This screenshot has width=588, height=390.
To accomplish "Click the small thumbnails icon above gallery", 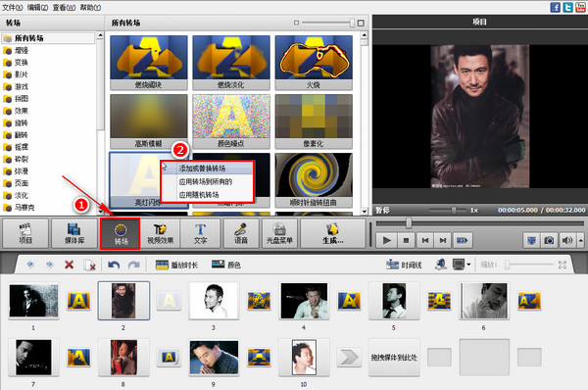I will click(x=296, y=23).
